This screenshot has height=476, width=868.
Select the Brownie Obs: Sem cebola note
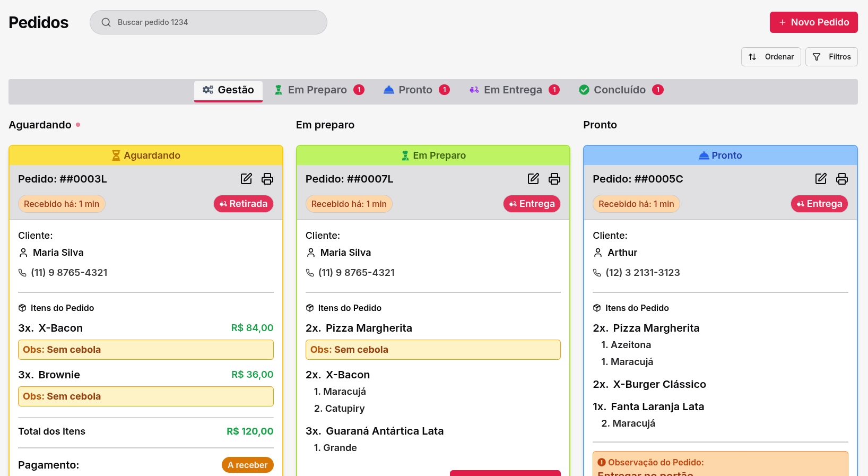coord(146,396)
